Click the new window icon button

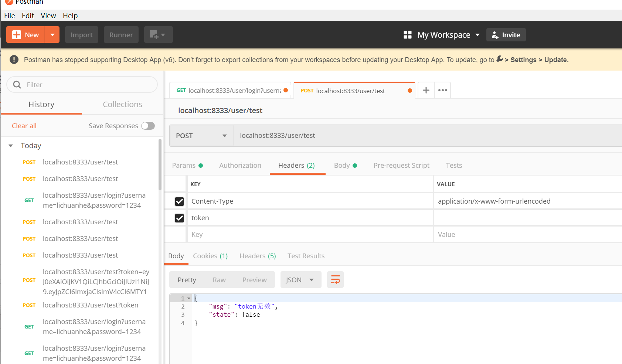[x=158, y=35]
